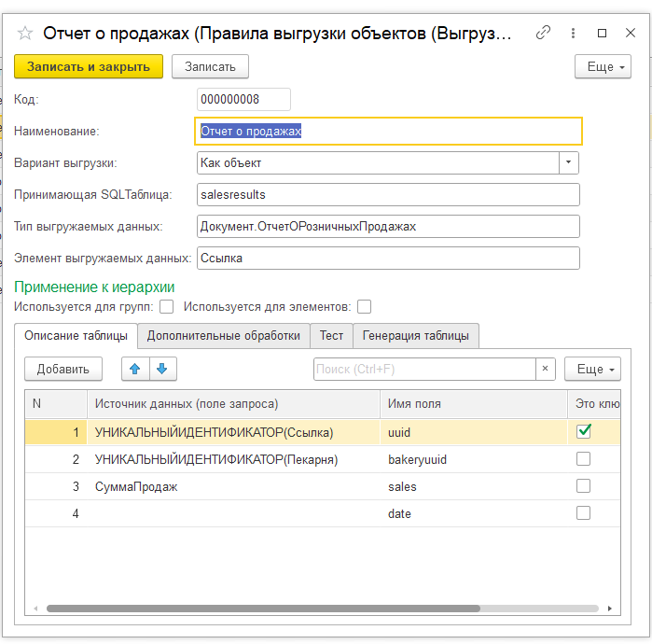
Task: Copy the link with the chain icon
Action: point(543,33)
